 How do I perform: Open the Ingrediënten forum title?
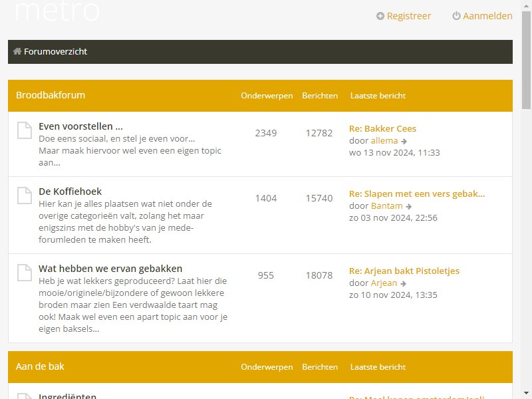(x=68, y=396)
